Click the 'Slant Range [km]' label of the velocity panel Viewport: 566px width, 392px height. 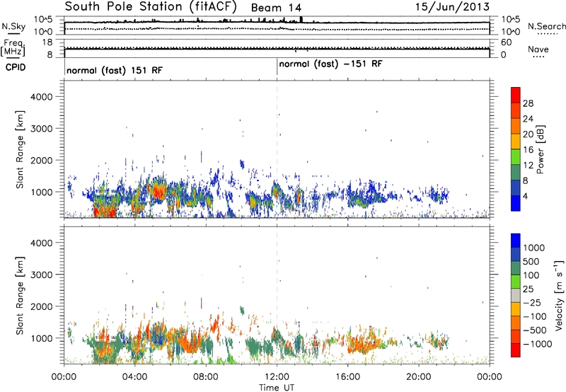[20, 296]
